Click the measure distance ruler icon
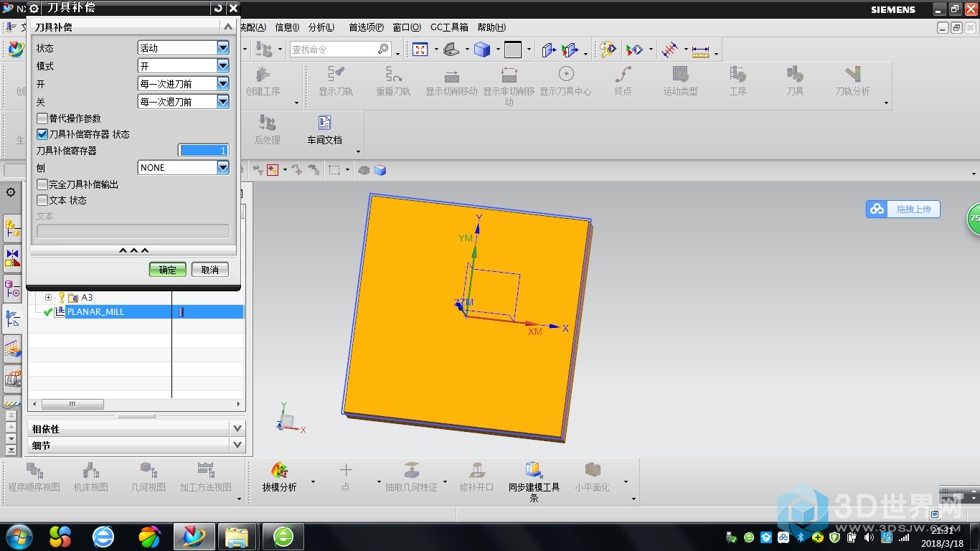The width and height of the screenshot is (980, 551). (700, 50)
